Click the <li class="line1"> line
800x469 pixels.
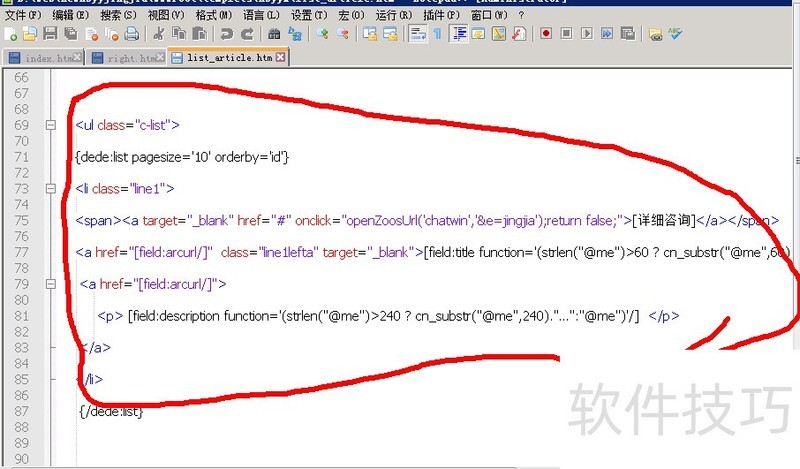[125, 189]
